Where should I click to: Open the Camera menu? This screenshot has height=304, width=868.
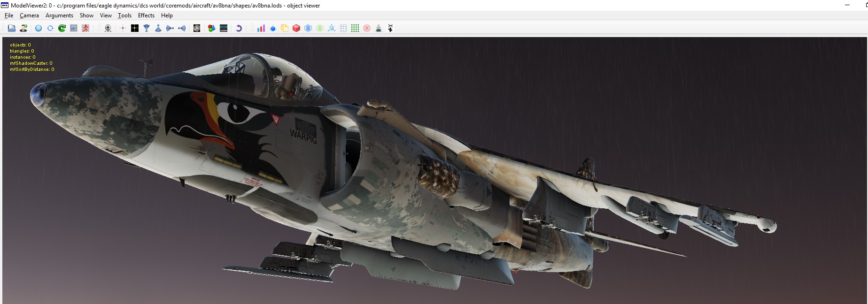pos(29,15)
